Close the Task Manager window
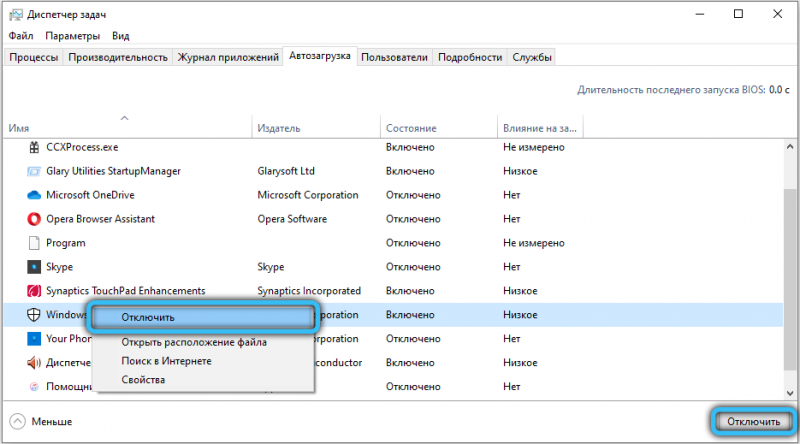Screen dimensions: 800x444 click(x=778, y=14)
